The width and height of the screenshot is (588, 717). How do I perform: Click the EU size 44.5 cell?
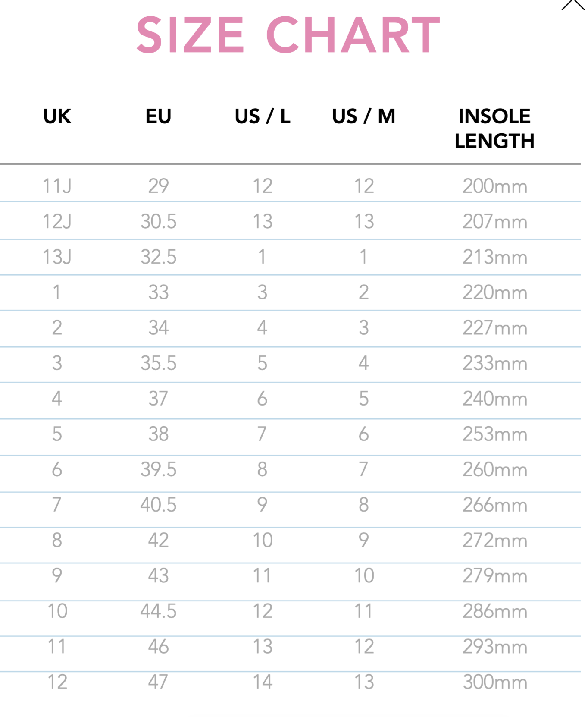(158, 611)
